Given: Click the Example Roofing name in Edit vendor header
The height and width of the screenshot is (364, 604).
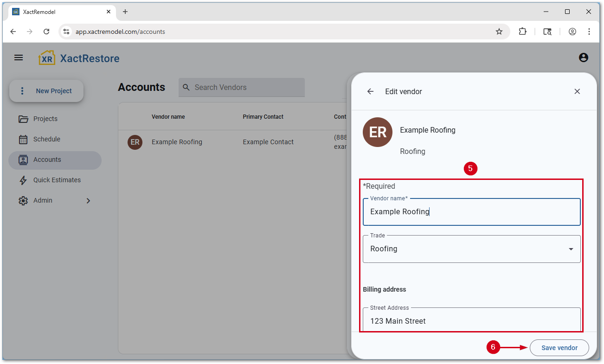Looking at the screenshot, I should tap(428, 130).
